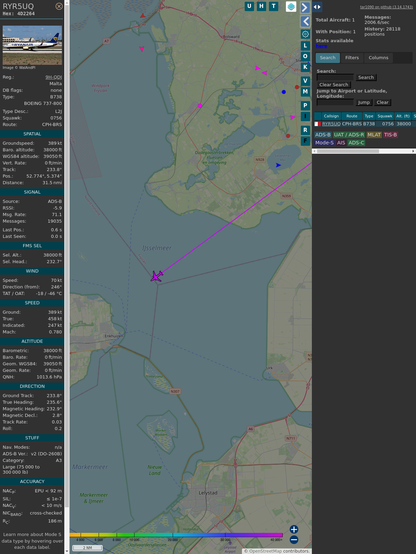The image size is (416, 554).
Task: Sort table by Squawk column
Action: tap(385, 116)
